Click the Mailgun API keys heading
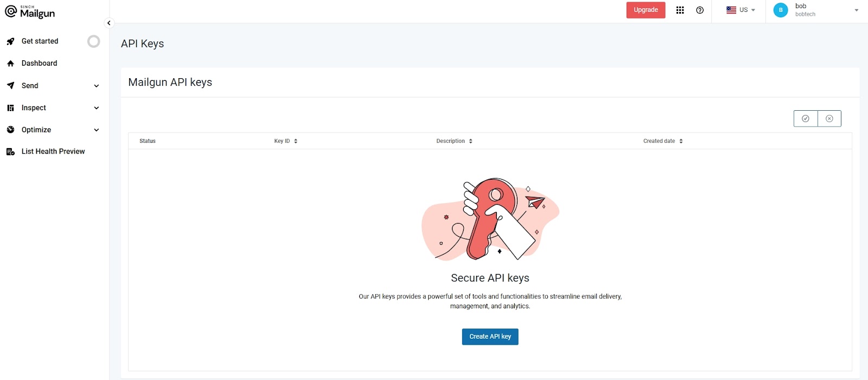The height and width of the screenshot is (380, 868). (x=170, y=83)
